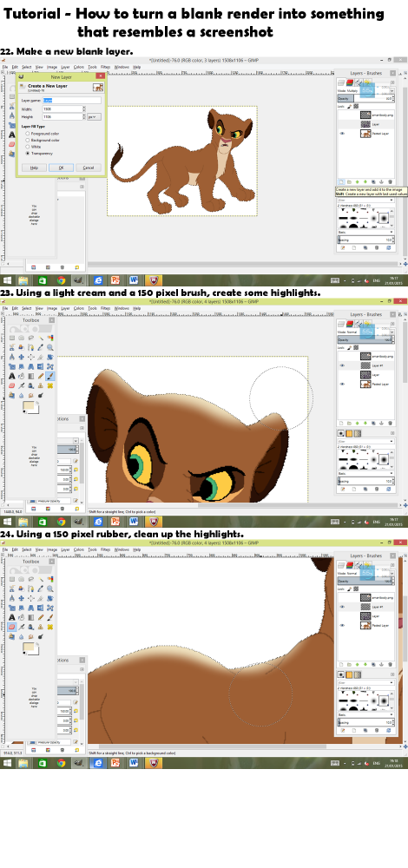Select the highlighted Eraser tool in step 24 toolbox

point(12,628)
